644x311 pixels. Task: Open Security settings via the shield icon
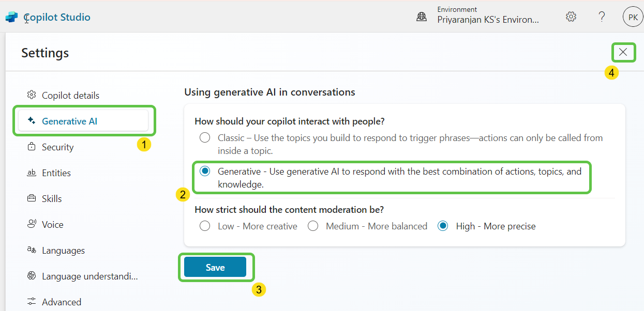click(x=31, y=147)
